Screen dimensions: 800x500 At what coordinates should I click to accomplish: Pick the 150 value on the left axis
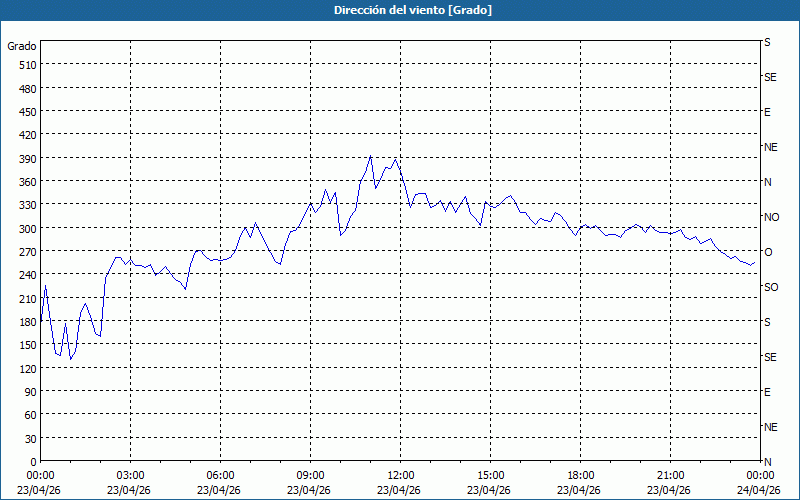point(25,345)
